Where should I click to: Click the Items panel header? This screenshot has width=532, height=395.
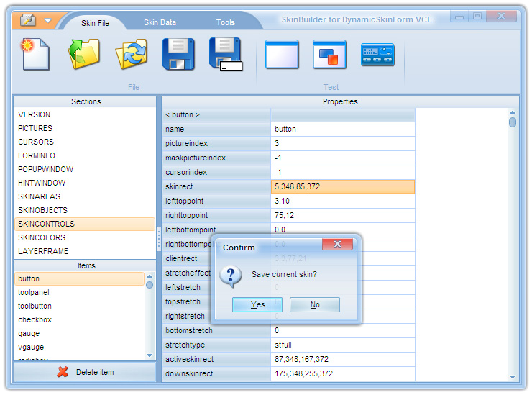[85, 265]
